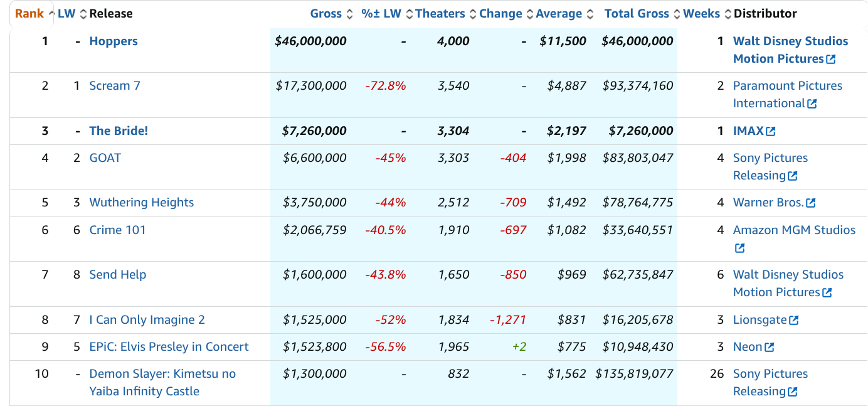Click external link icon for Paramount Pictures International
Screen dimensions: 868x406
[812, 104]
